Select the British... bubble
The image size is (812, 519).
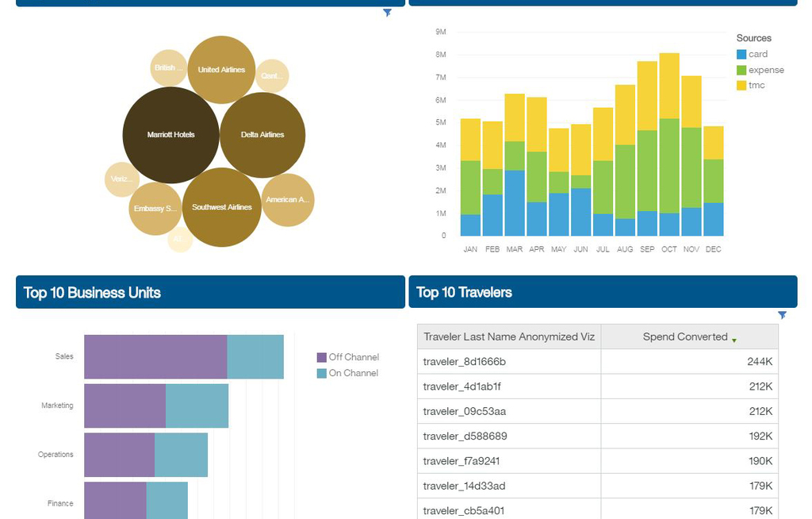click(x=169, y=68)
